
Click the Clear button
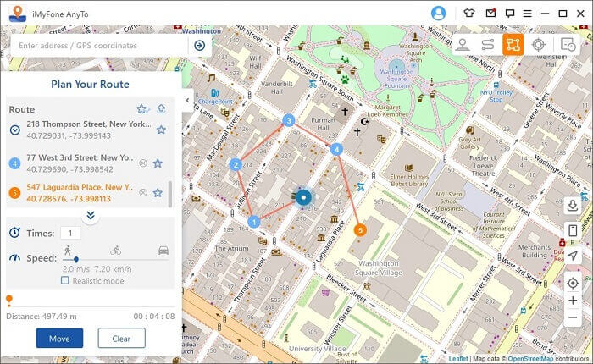pyautogui.click(x=121, y=338)
